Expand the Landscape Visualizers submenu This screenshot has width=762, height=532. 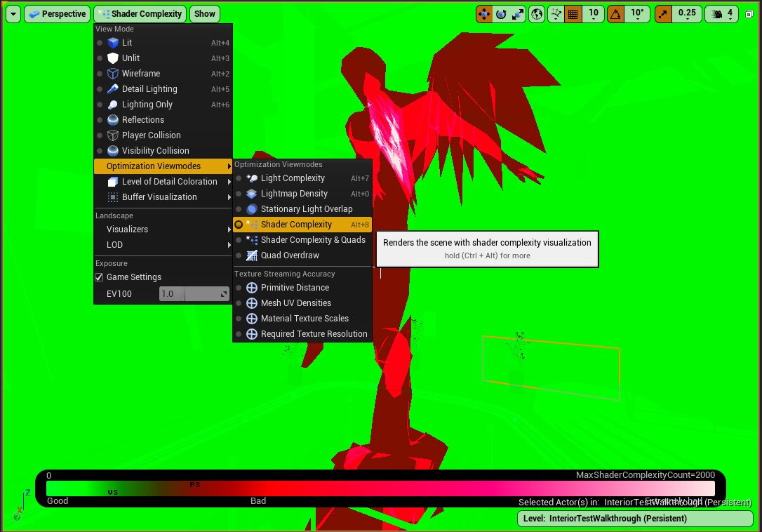click(x=126, y=229)
